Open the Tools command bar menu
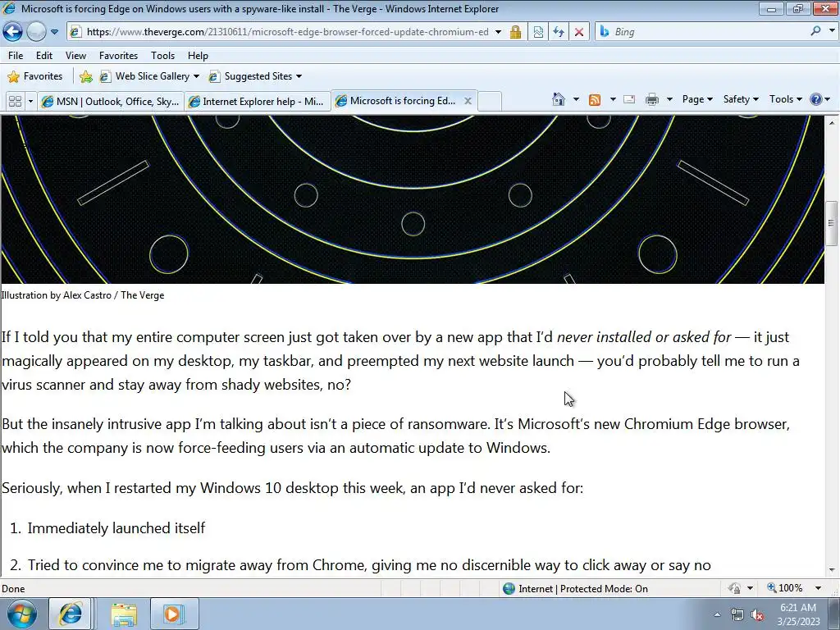840x630 pixels. [x=785, y=99]
